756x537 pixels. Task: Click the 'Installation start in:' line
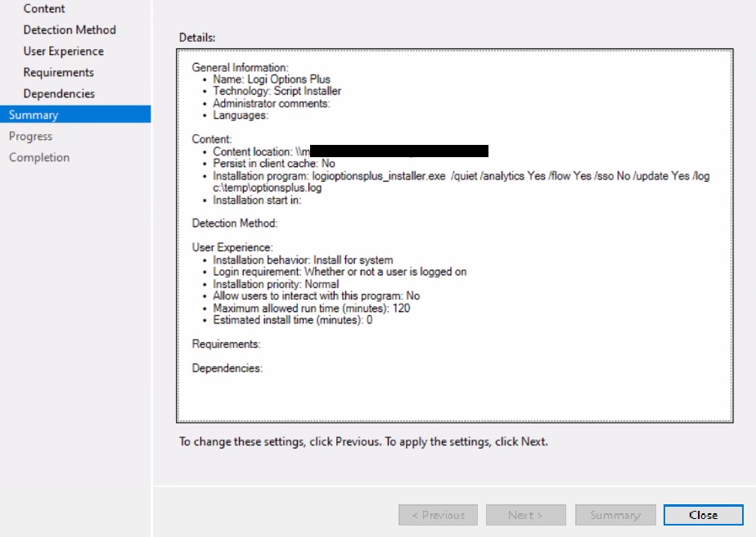pyautogui.click(x=257, y=200)
